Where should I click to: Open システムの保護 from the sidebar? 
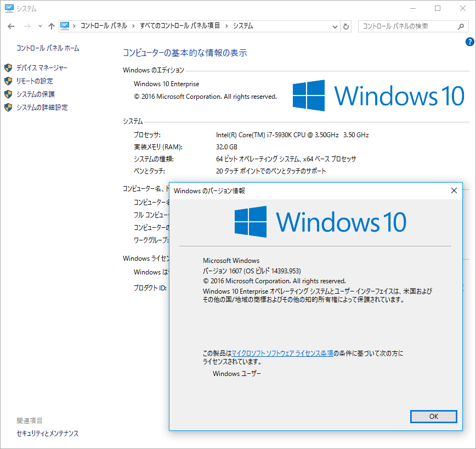(36, 94)
